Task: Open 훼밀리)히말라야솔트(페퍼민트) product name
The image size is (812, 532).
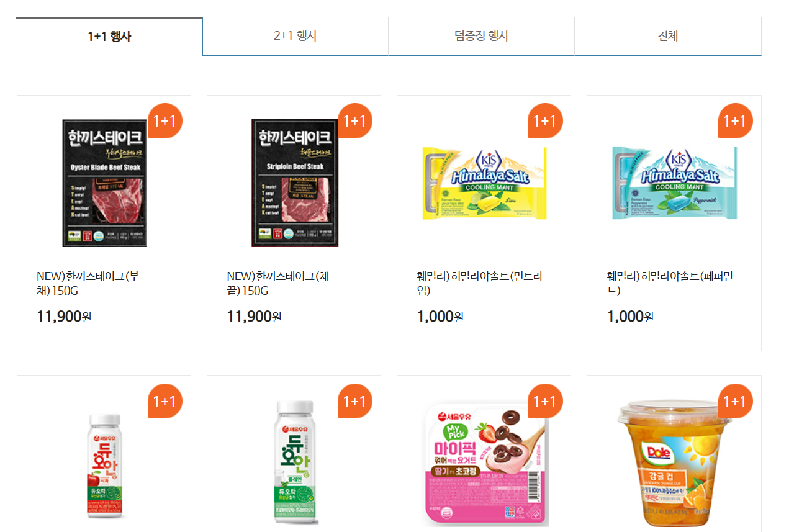Action: [670, 284]
